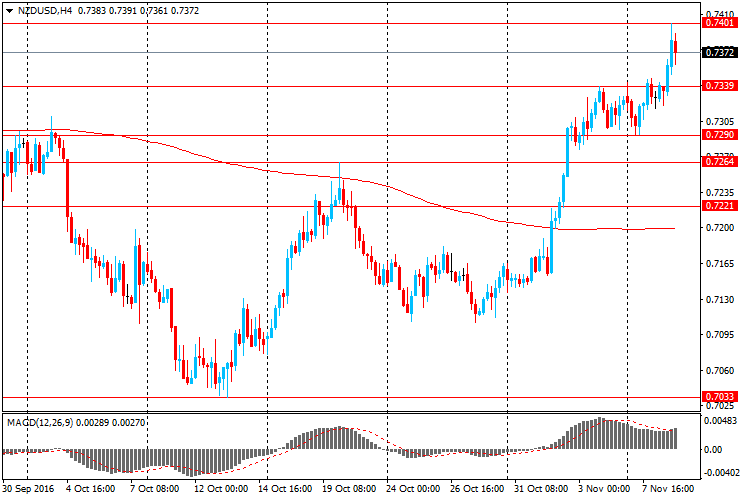The height and width of the screenshot is (500, 740).
Task: Click the 12 Oct 00:00 time label
Action: click(x=219, y=490)
